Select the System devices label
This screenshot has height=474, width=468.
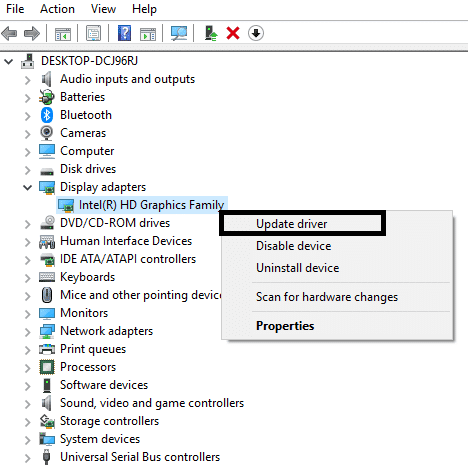pos(100,439)
